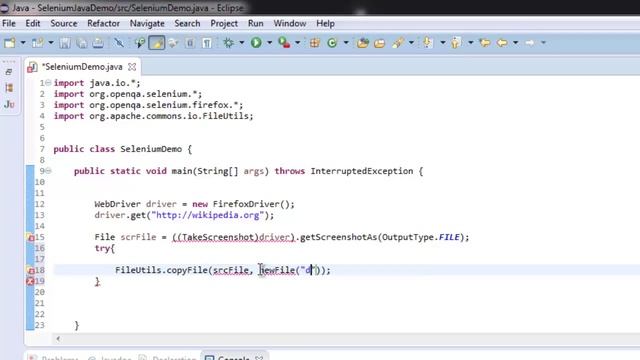The height and width of the screenshot is (360, 640).
Task: Click the error marker on line 19
Action: click(30, 281)
